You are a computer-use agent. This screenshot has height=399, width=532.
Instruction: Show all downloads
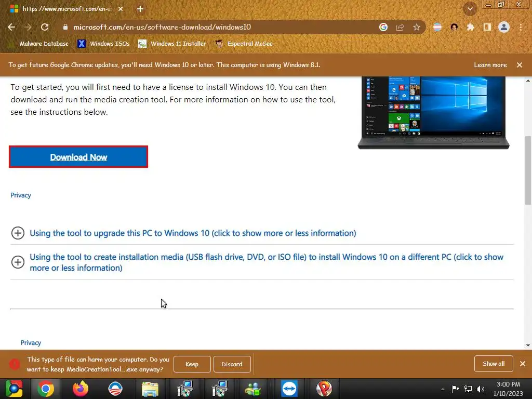(494, 364)
